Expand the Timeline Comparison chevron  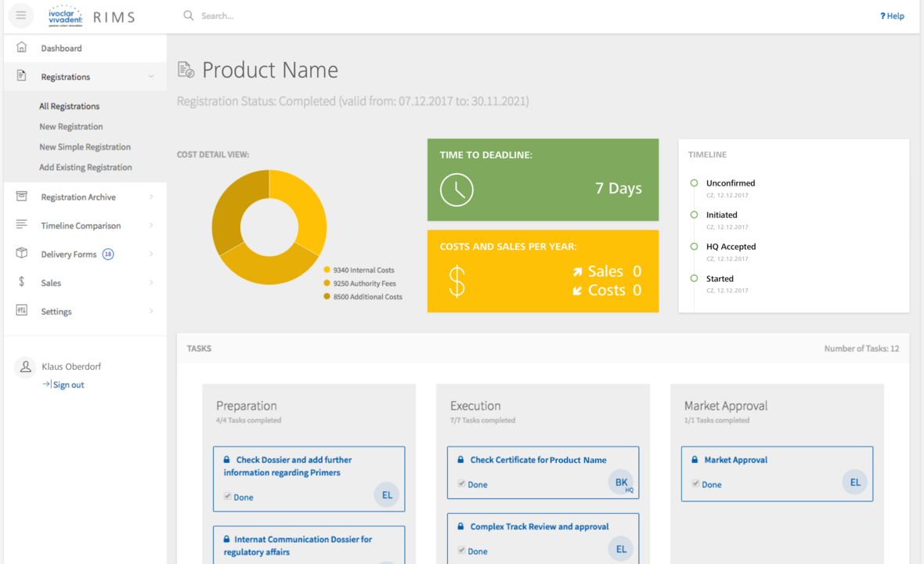coord(151,226)
